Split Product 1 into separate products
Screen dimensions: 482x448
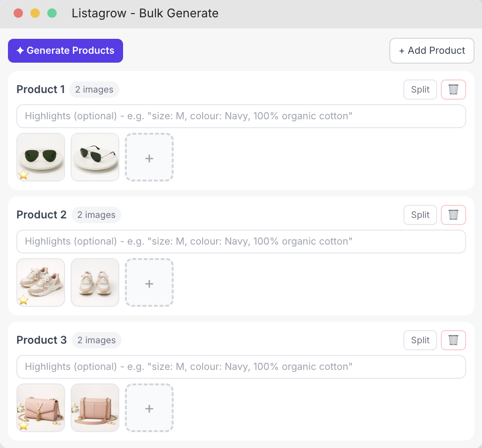420,89
